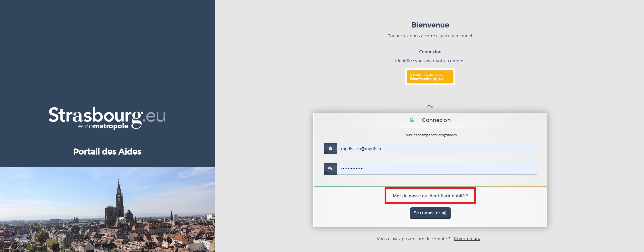Click the password input field
The image size is (644, 252).
pyautogui.click(x=437, y=169)
